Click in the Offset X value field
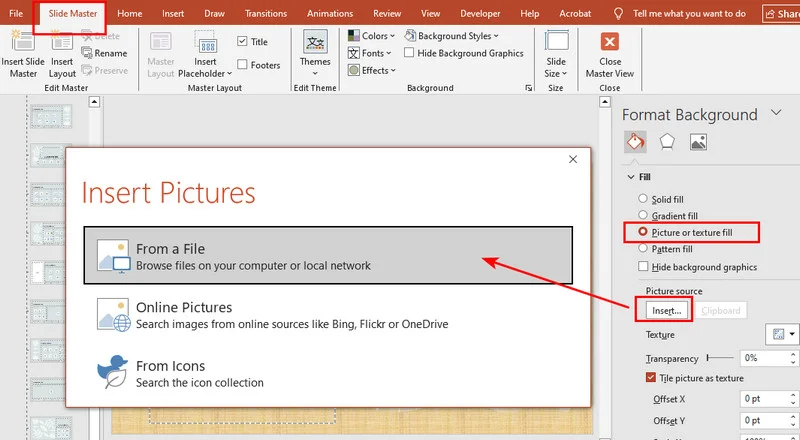This screenshot has height=440, width=800. pyautogui.click(x=764, y=399)
